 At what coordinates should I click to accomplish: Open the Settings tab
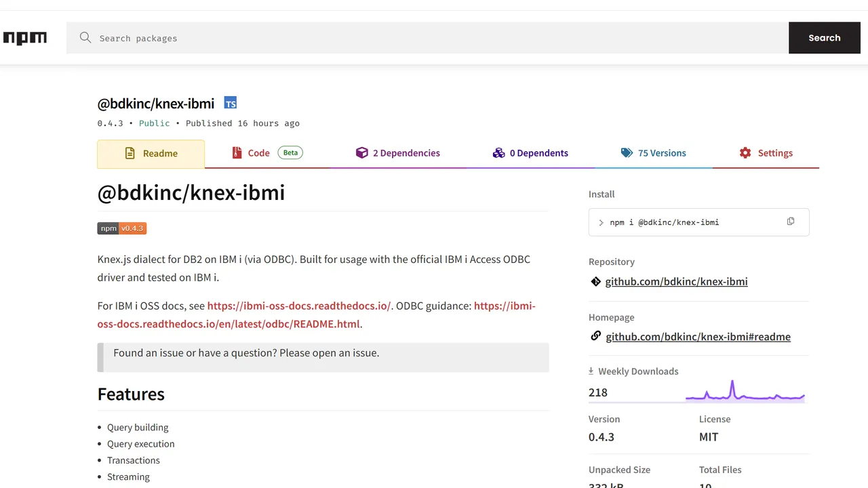(x=766, y=153)
